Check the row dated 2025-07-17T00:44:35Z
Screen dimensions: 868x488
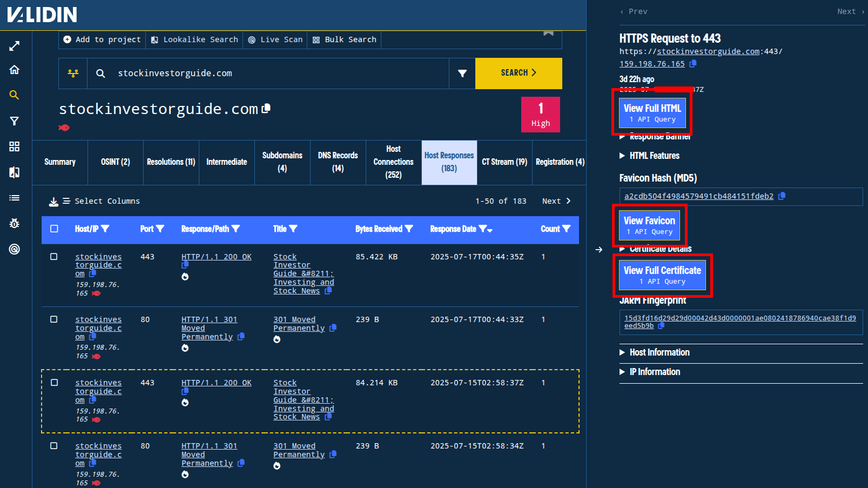[54, 257]
